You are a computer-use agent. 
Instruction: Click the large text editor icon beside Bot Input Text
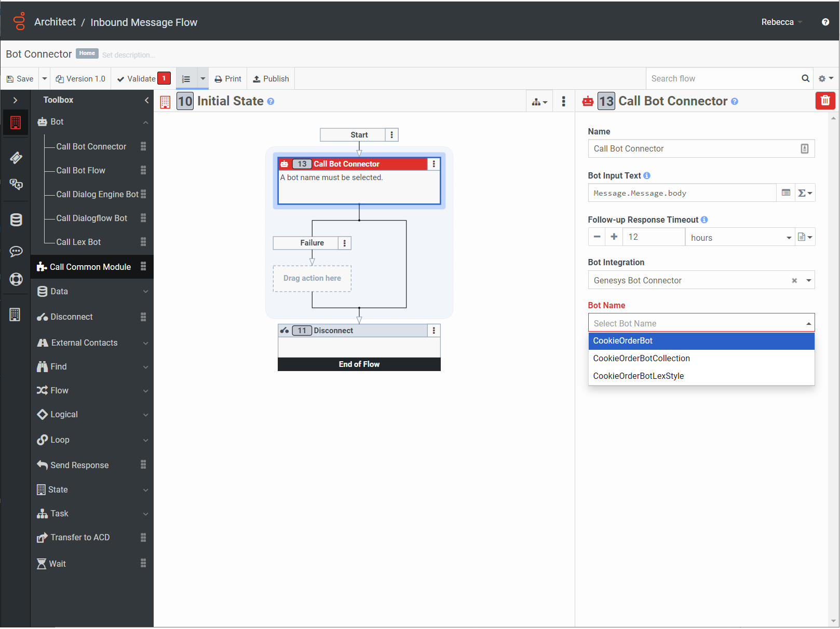coord(785,193)
